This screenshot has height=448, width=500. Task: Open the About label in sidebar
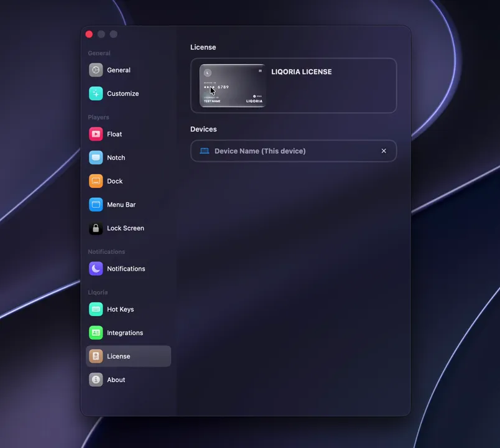pos(116,380)
